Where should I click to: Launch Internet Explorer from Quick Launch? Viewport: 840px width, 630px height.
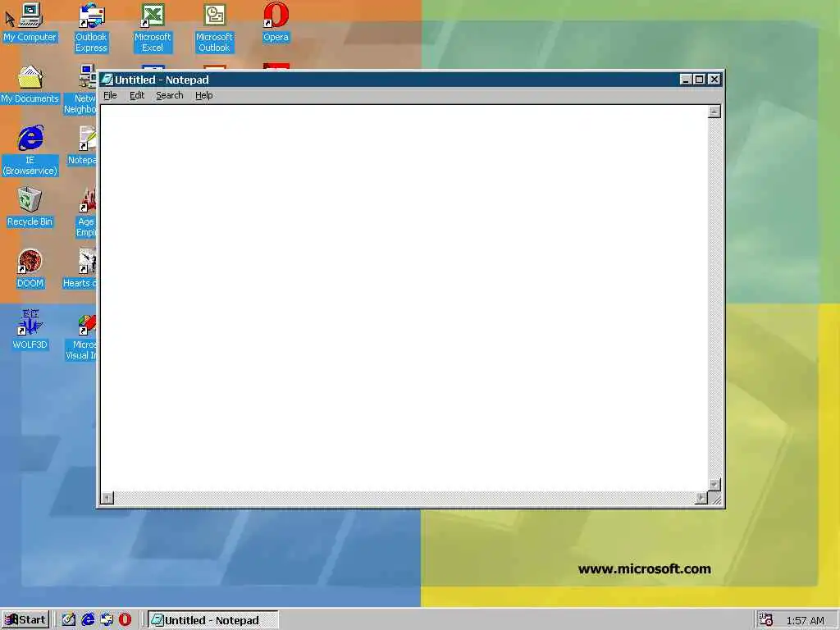pyautogui.click(x=88, y=620)
